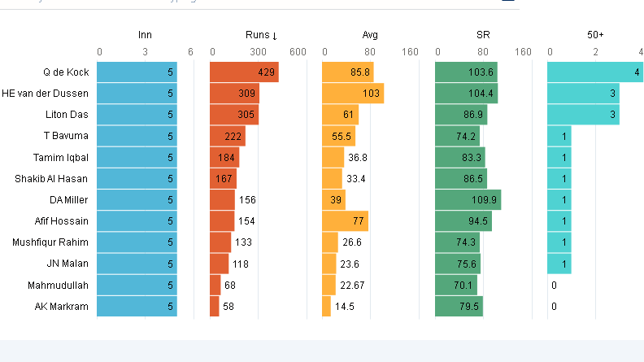
Task: Sort by the Avg column header
Action: pos(370,35)
